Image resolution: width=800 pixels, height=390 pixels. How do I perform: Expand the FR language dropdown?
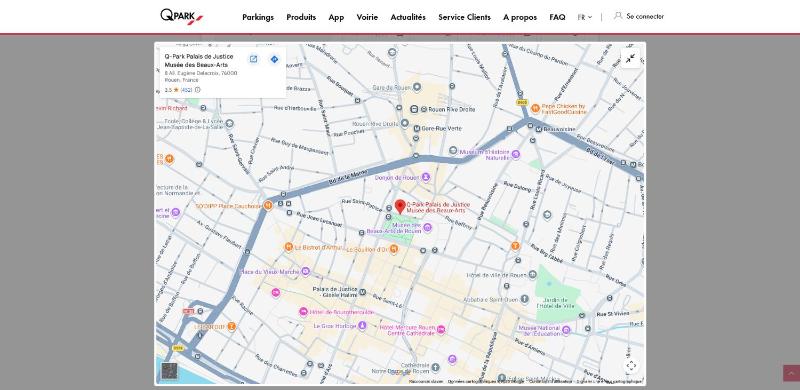tap(585, 17)
